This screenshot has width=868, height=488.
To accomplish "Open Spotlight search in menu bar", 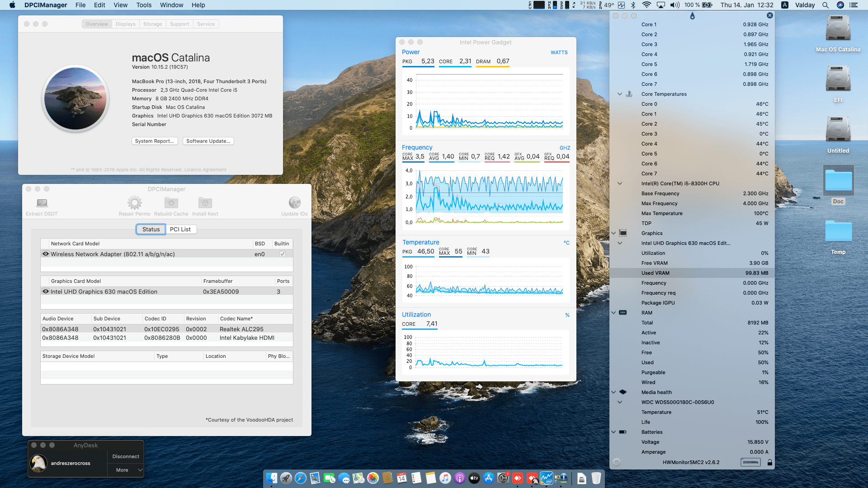I will pos(826,5).
